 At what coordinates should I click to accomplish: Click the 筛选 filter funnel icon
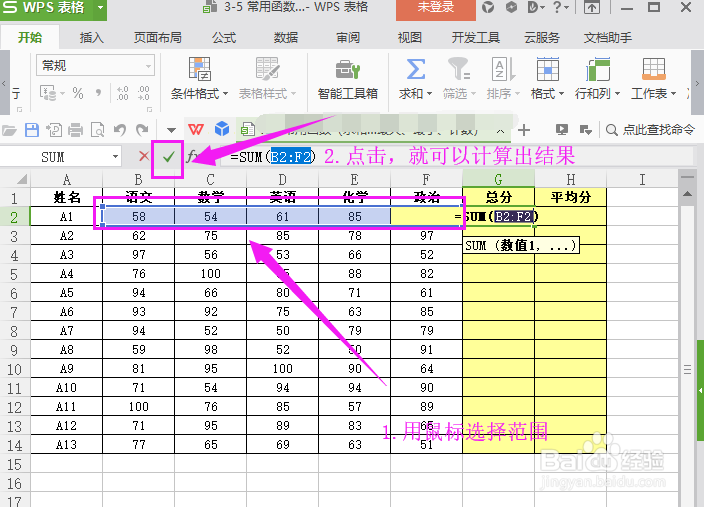pos(459,69)
